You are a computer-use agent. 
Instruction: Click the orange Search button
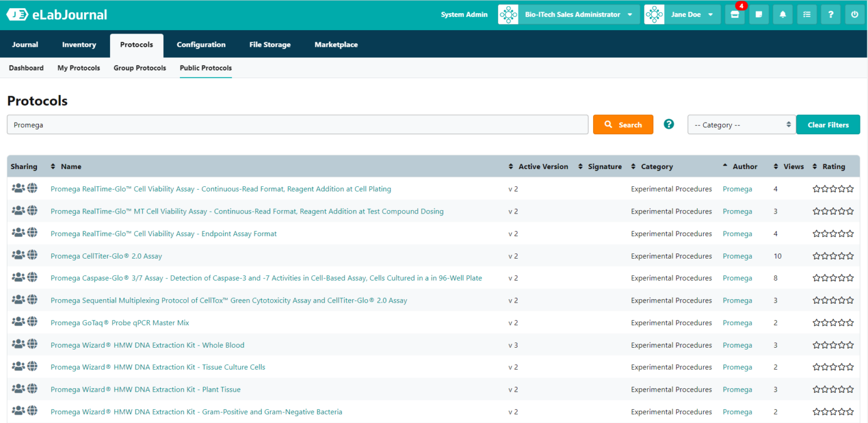(623, 124)
